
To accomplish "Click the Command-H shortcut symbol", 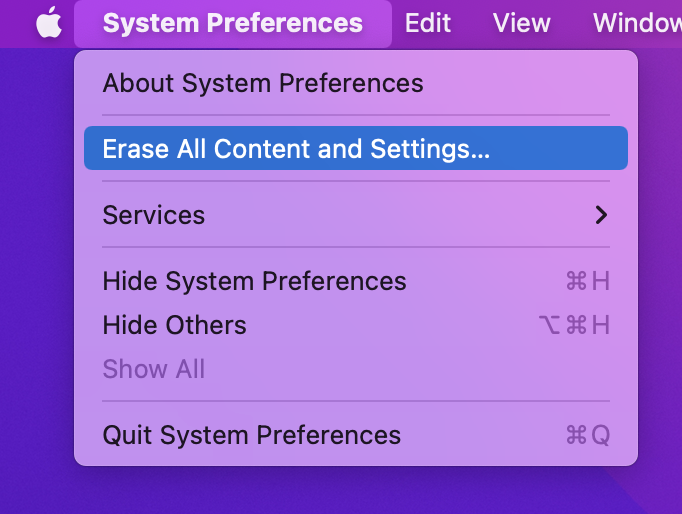I will point(588,281).
